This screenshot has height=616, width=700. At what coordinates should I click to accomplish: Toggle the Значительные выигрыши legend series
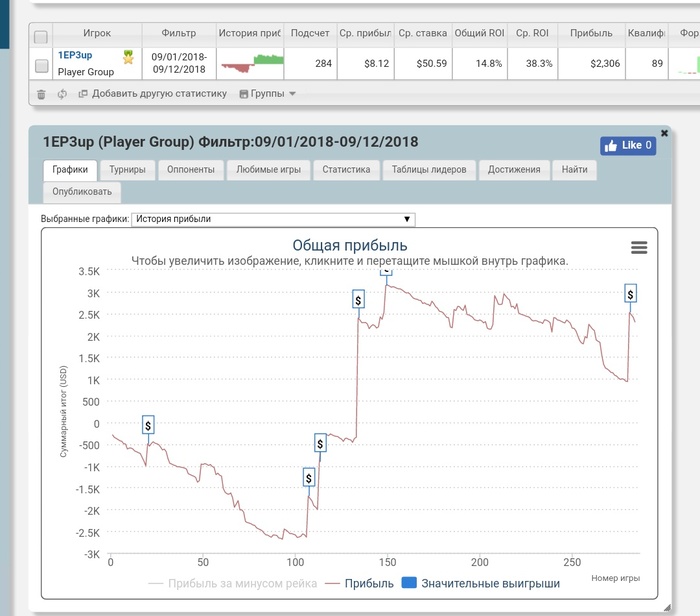(x=481, y=583)
